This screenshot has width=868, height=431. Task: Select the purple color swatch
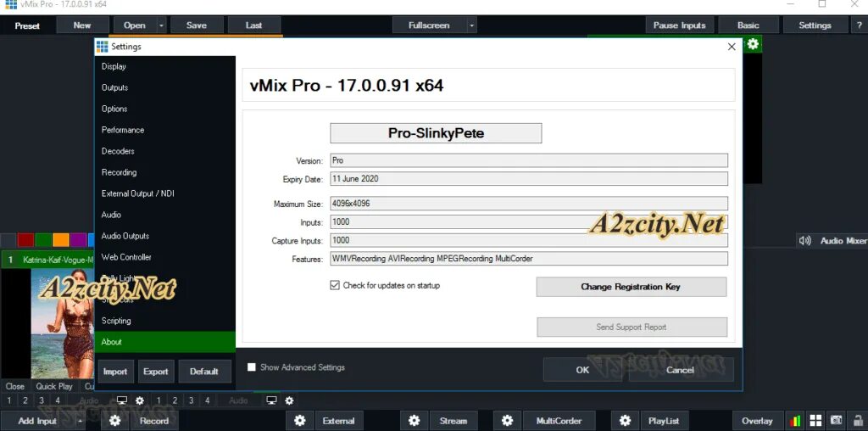tap(78, 240)
